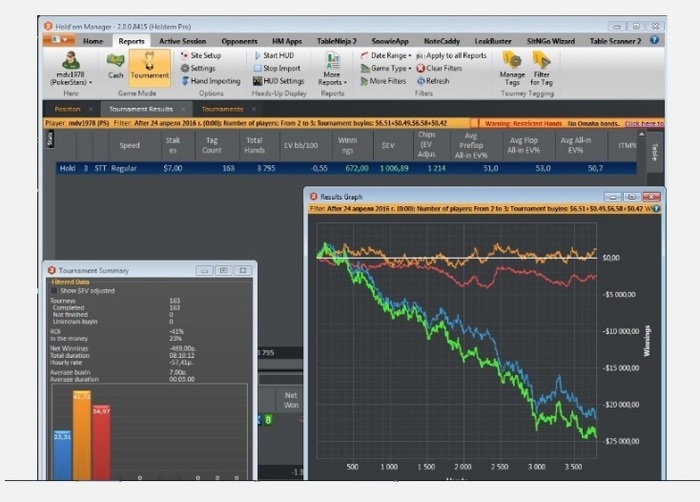
Task: Click the 'Click here to' warning link
Action: (644, 123)
